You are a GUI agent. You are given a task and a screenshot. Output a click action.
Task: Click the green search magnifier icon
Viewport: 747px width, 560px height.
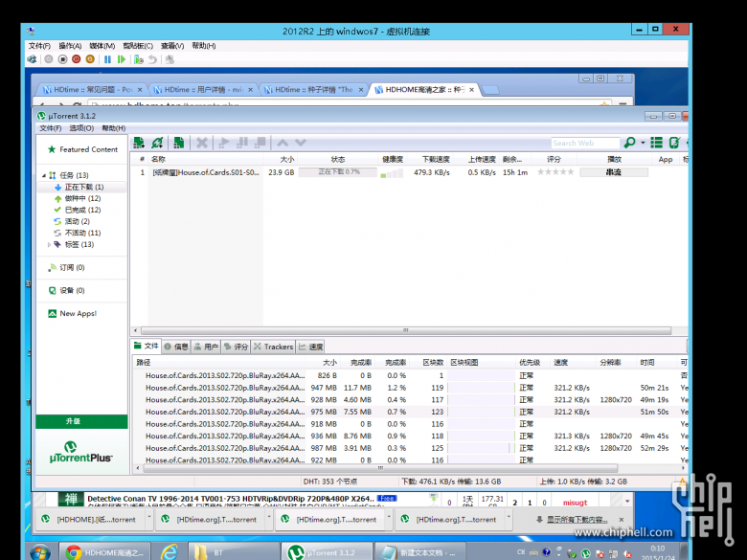(630, 143)
